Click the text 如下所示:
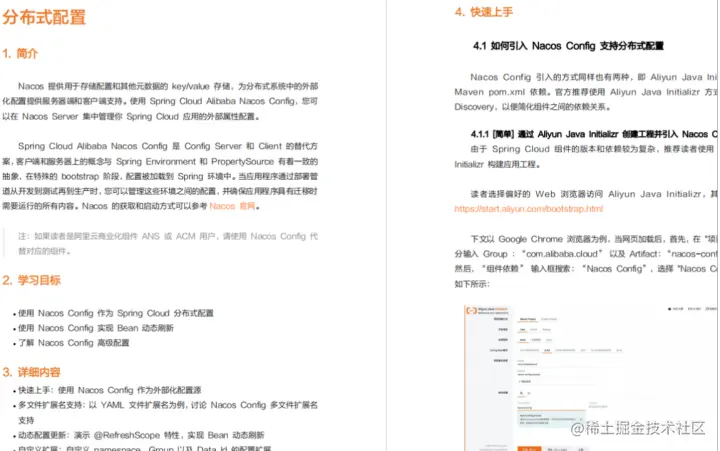 [x=472, y=284]
